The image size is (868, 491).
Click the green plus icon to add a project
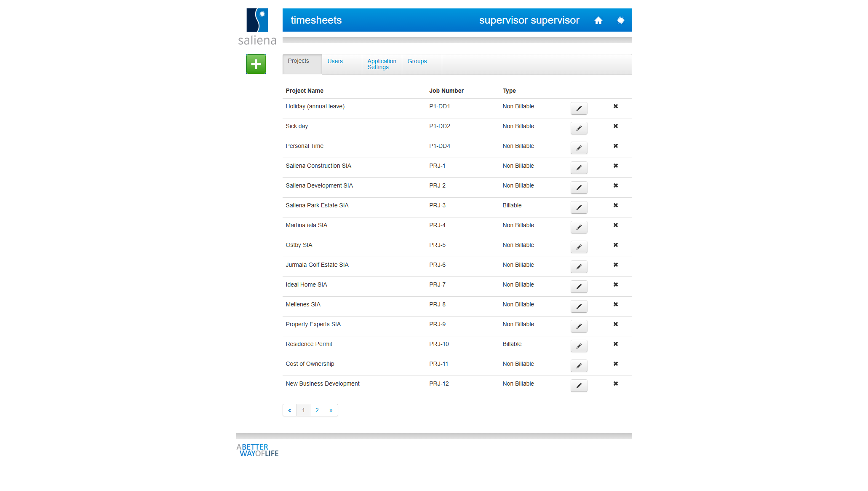pyautogui.click(x=256, y=64)
